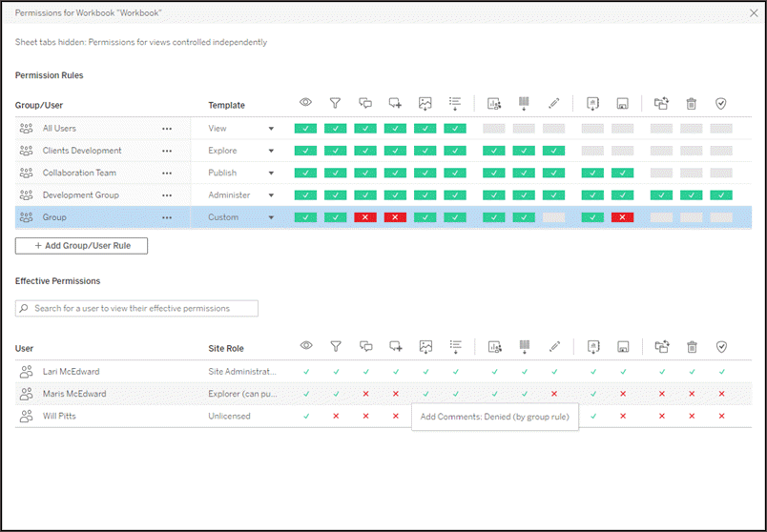Screen dimensions: 767x532
Task: Select the Maris McEdward user name
Action: click(74, 394)
